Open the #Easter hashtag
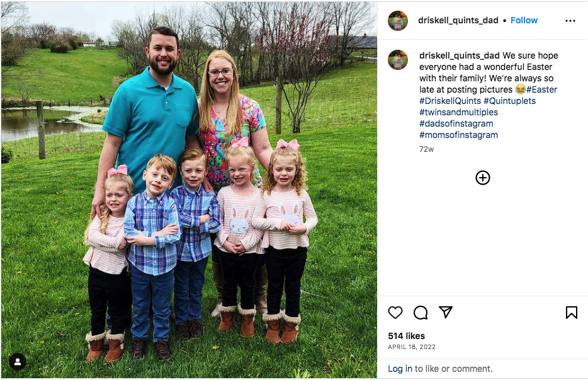This screenshot has height=380, width=588. point(541,89)
